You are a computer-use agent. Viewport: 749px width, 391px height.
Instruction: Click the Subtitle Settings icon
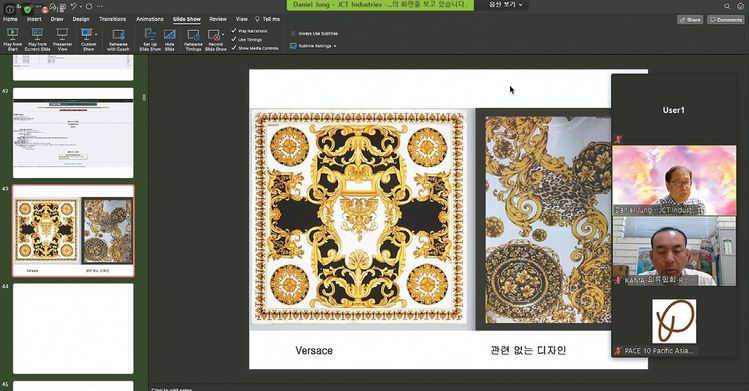(293, 46)
